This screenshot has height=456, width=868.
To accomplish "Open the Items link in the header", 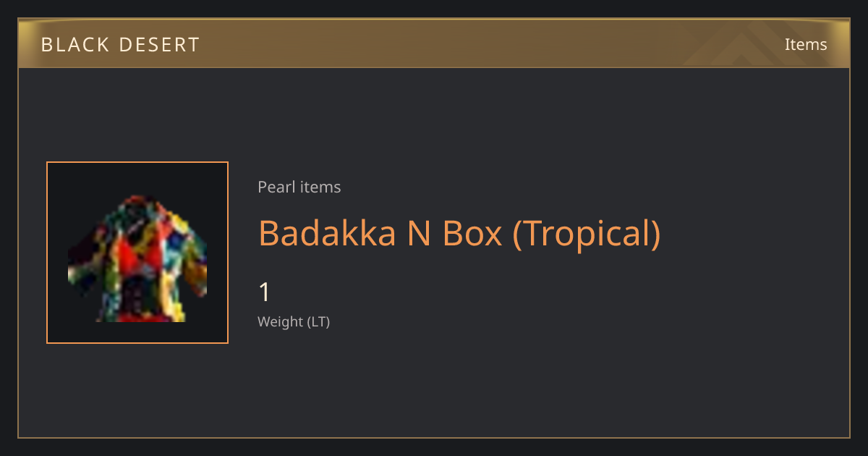I will (806, 44).
